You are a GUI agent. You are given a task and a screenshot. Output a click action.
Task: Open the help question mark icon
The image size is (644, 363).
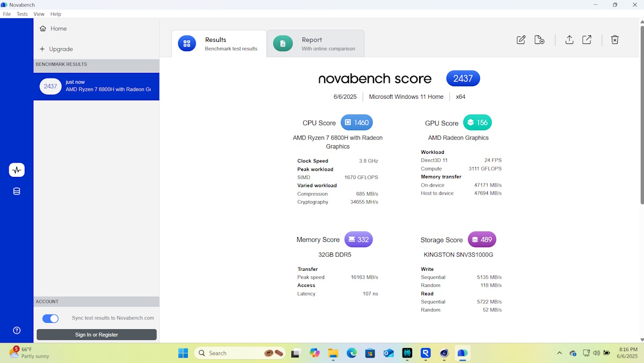click(x=17, y=330)
